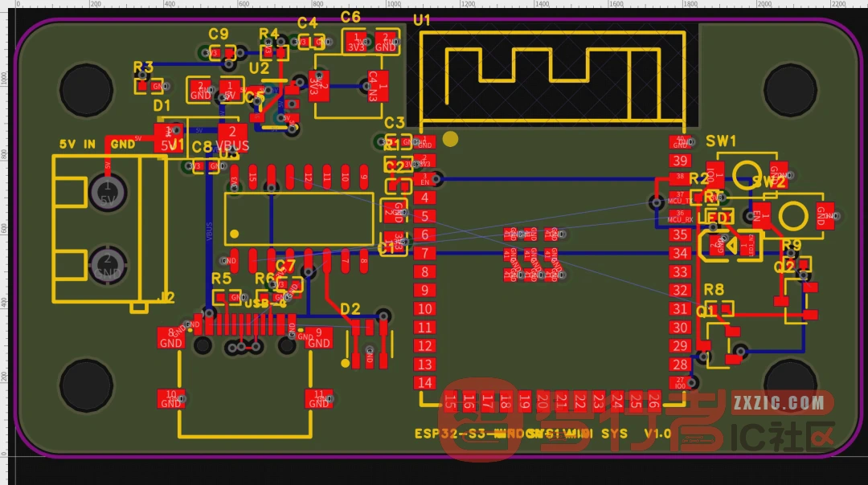Click the C8 designator label
This screenshot has height=485, width=868.
pyautogui.click(x=202, y=147)
